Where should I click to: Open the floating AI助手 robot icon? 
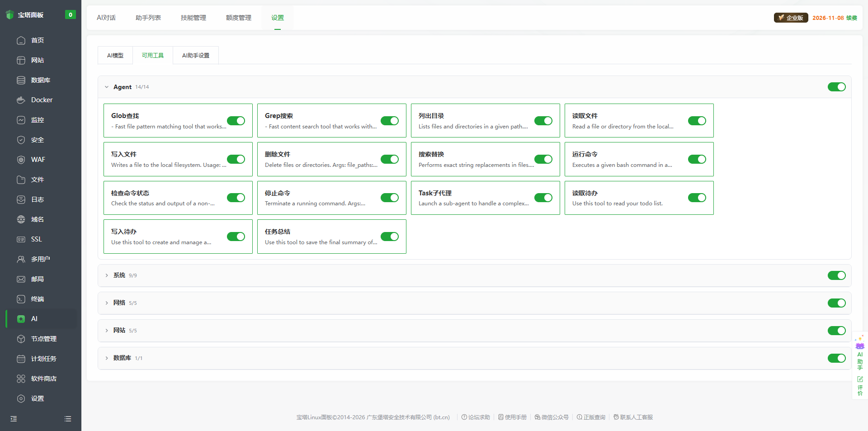click(x=860, y=345)
